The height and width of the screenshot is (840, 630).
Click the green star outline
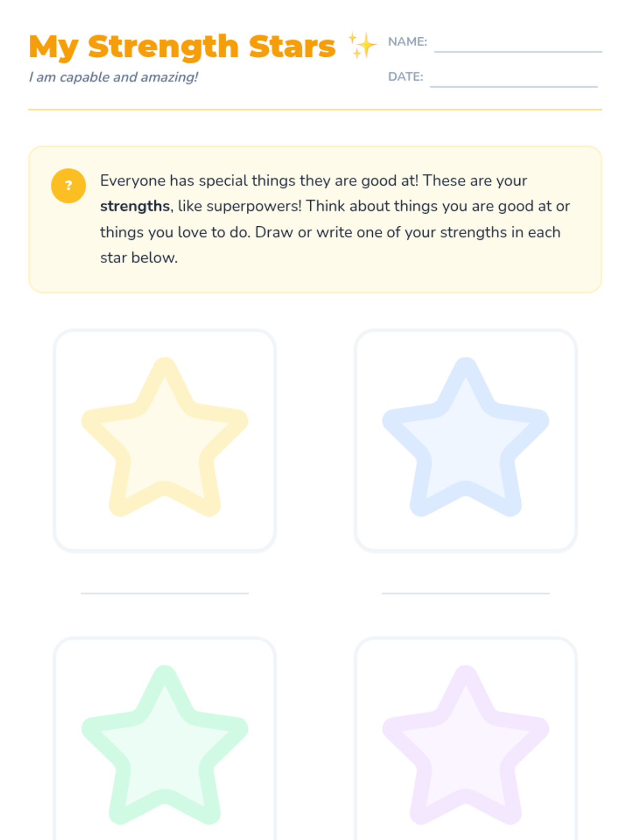[165, 745]
